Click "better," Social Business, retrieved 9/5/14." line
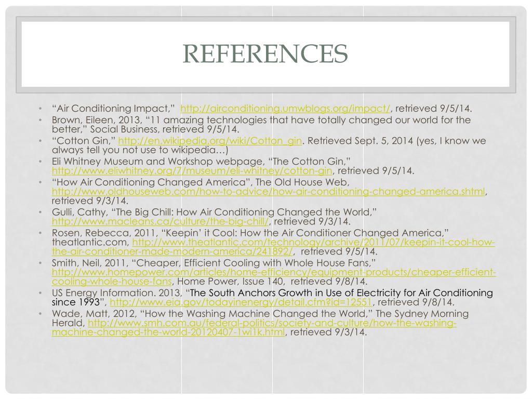Viewport: 532px width, 399px height. 145,129
